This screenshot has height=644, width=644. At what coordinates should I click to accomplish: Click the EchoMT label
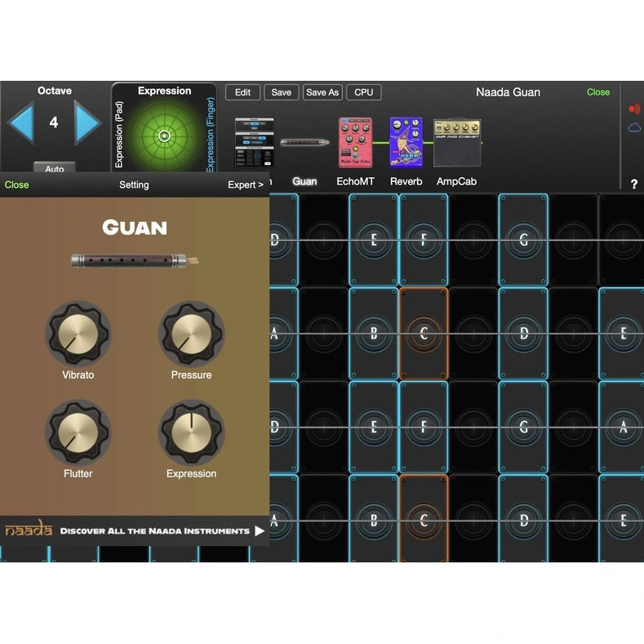coord(355,181)
